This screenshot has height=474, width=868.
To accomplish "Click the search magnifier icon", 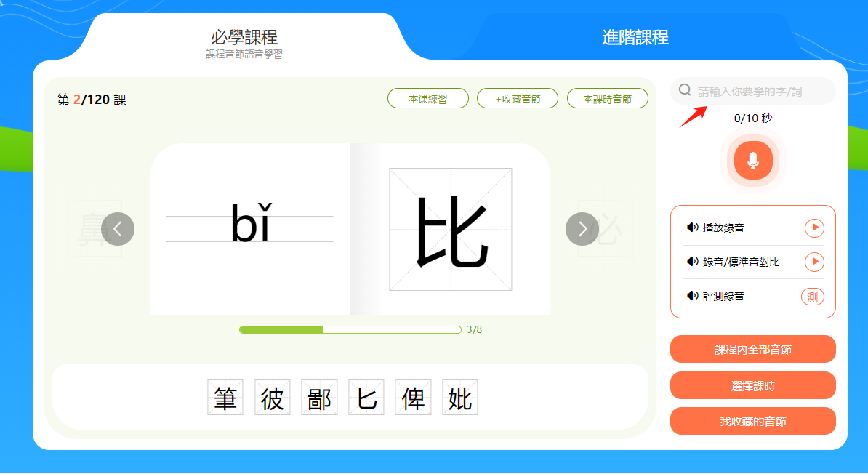I will [685, 89].
